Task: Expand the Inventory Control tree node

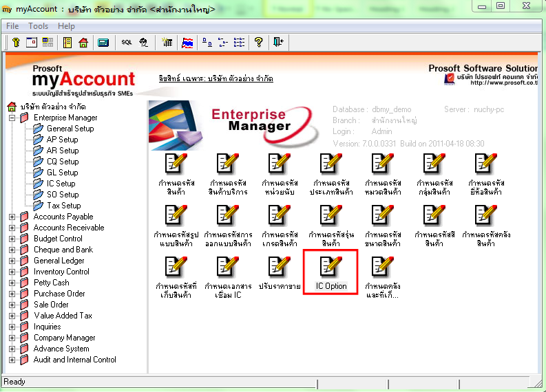Action: 12,272
